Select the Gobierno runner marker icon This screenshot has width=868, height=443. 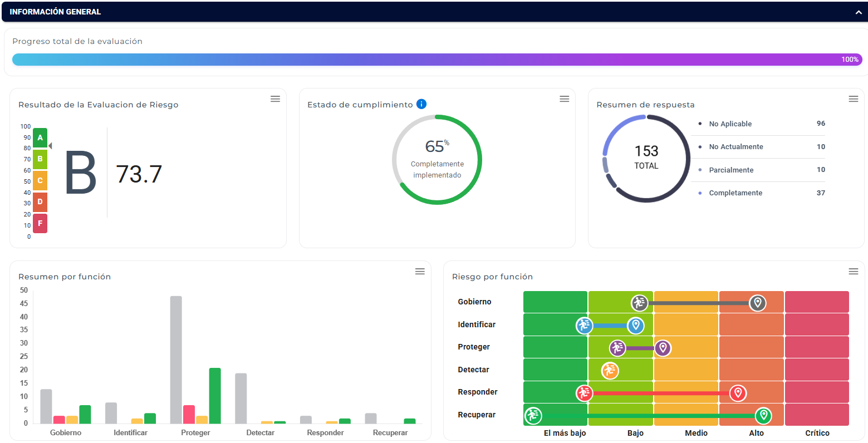point(640,303)
